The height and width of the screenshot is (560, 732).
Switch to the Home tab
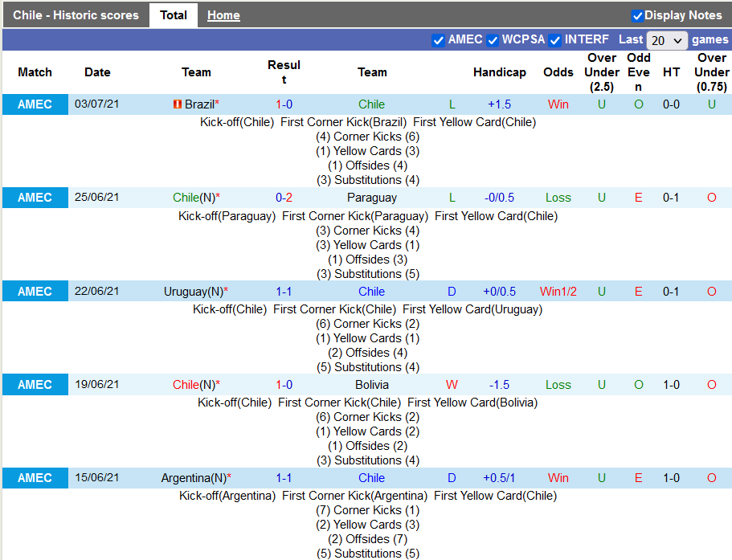coord(223,15)
